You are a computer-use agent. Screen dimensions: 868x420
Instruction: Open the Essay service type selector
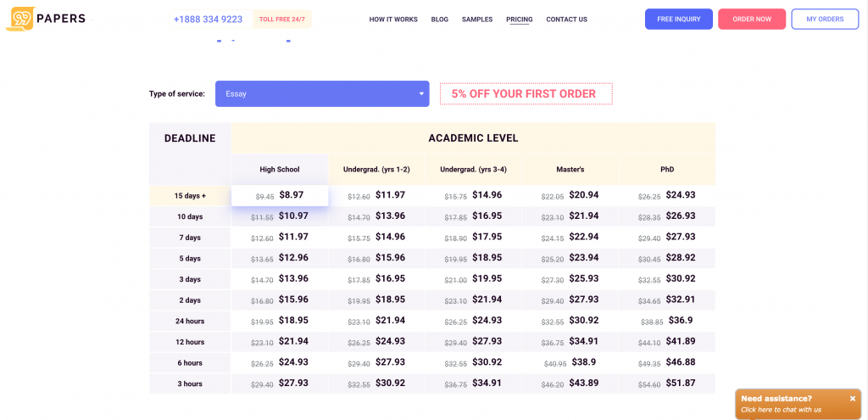[x=322, y=93]
